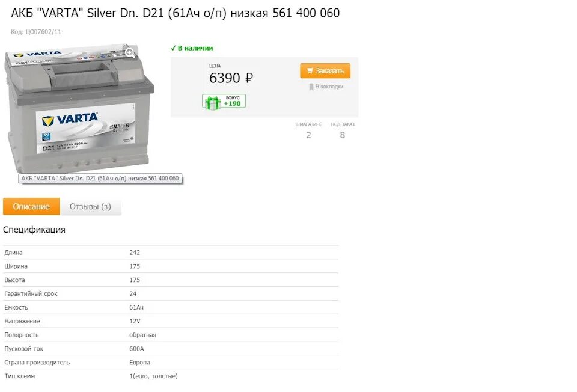
Task: Click the shopping cart icon on order button
Action: [x=310, y=70]
